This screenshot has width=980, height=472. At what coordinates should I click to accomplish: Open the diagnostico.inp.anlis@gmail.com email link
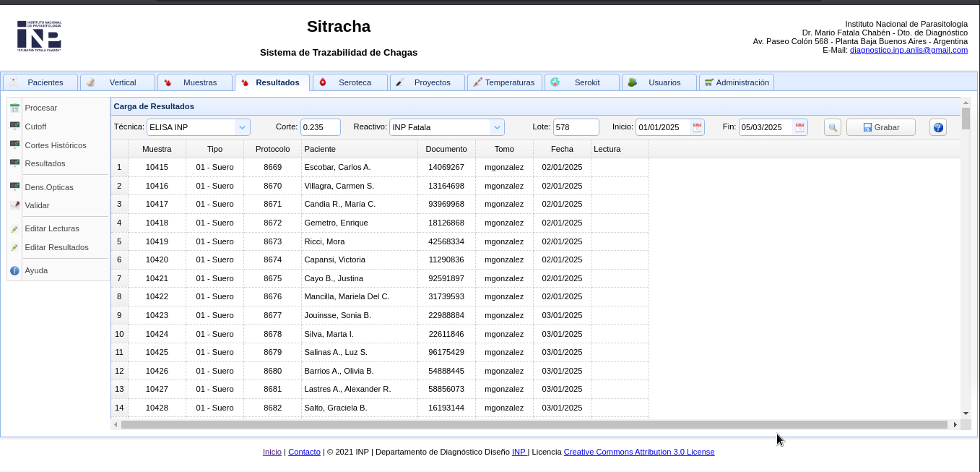point(909,50)
